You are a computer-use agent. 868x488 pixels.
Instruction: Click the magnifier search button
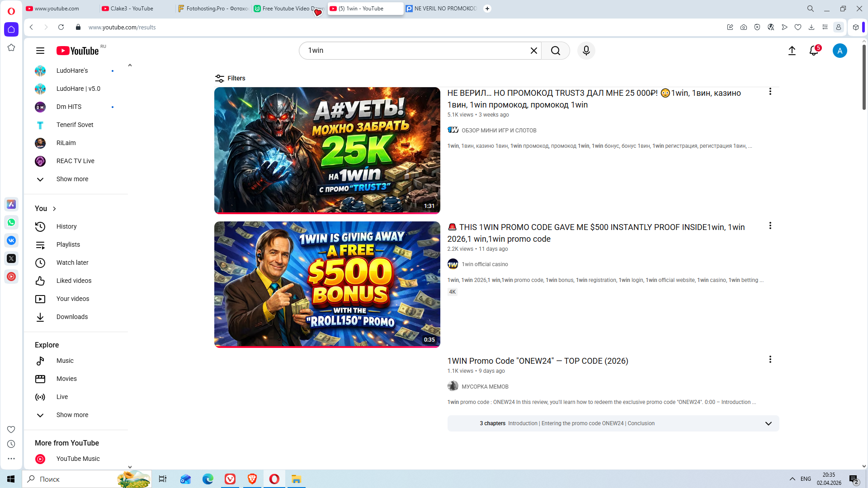pos(556,51)
